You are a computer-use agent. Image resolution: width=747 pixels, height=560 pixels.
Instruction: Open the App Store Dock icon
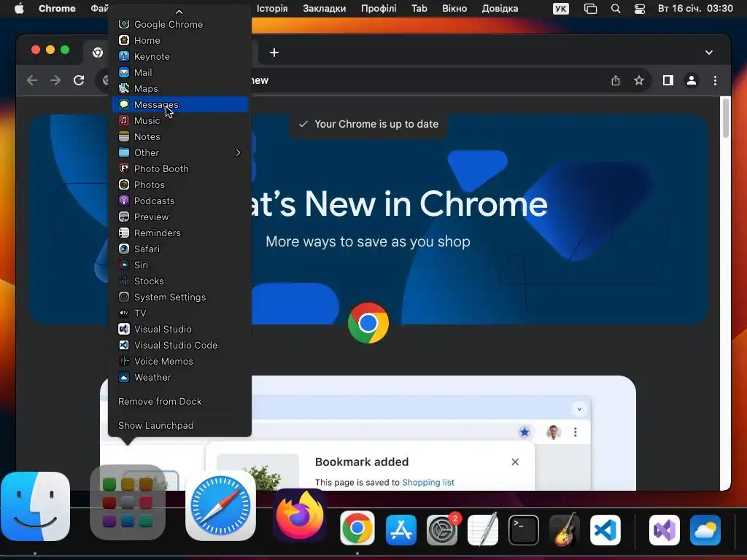400,530
